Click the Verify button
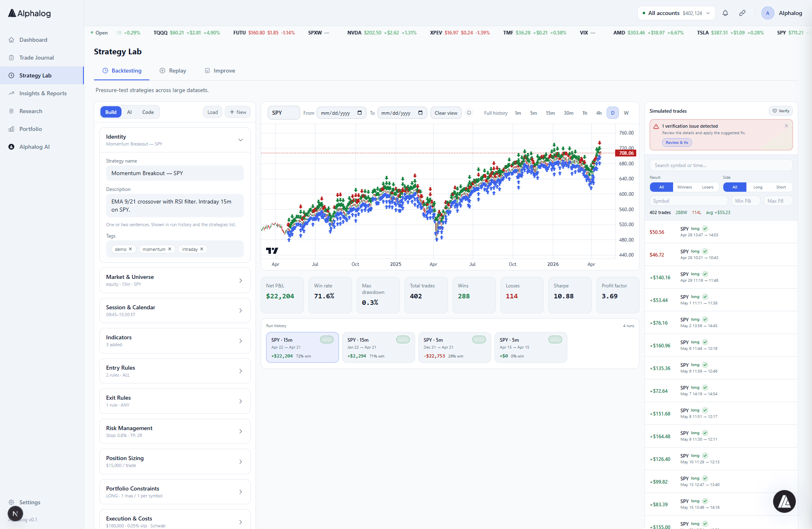This screenshot has height=529, width=812. click(x=781, y=111)
